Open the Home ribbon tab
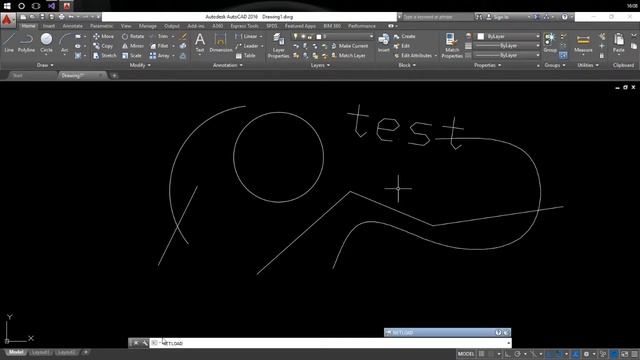This screenshot has width=640, height=360. click(28, 26)
